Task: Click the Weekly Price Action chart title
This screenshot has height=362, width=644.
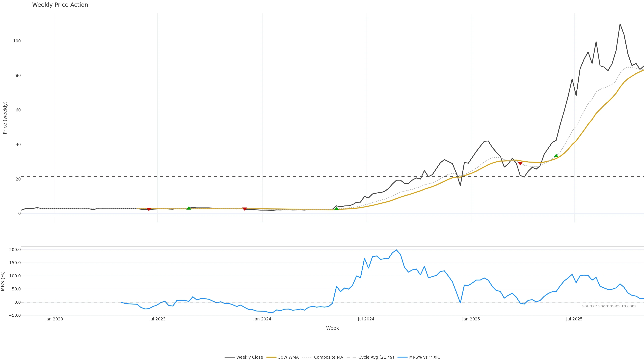Action: coord(60,5)
